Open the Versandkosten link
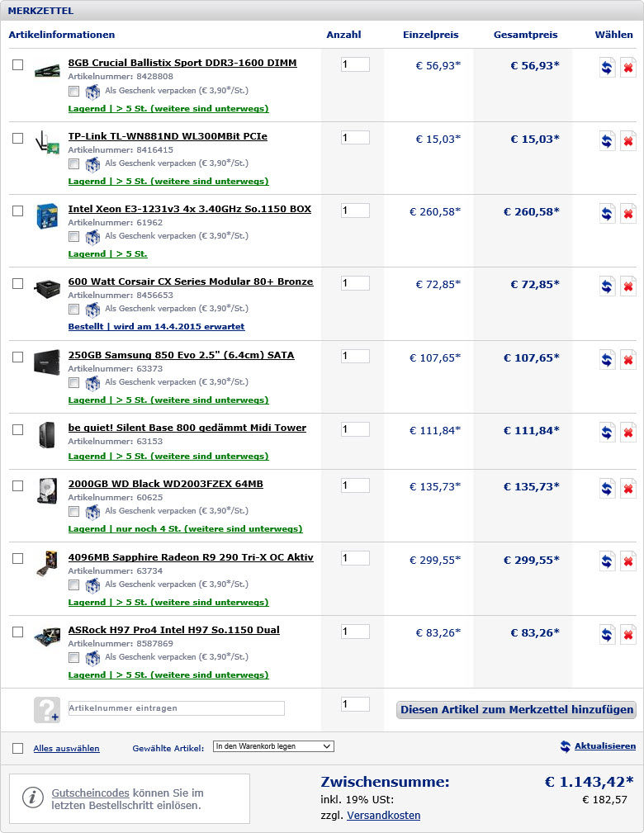Image resolution: width=644 pixels, height=833 pixels. [x=383, y=816]
